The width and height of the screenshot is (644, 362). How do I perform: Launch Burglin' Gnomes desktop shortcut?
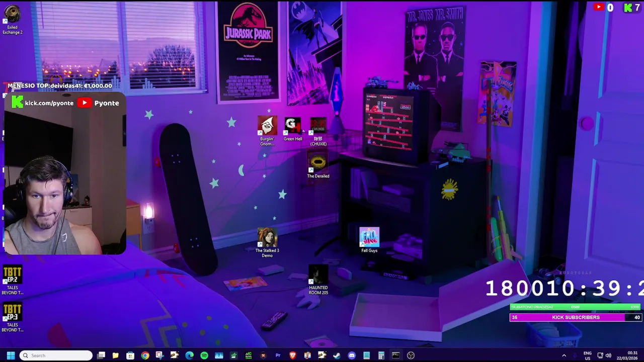267,132
